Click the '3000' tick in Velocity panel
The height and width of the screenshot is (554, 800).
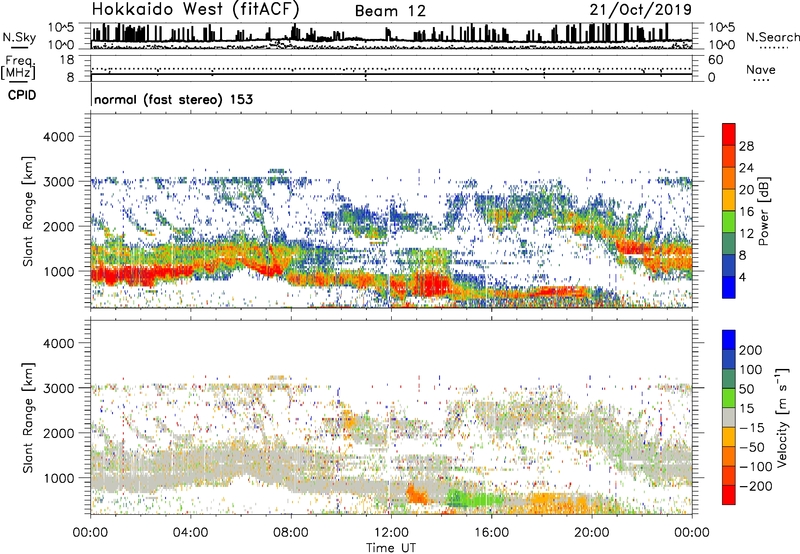coord(59,388)
